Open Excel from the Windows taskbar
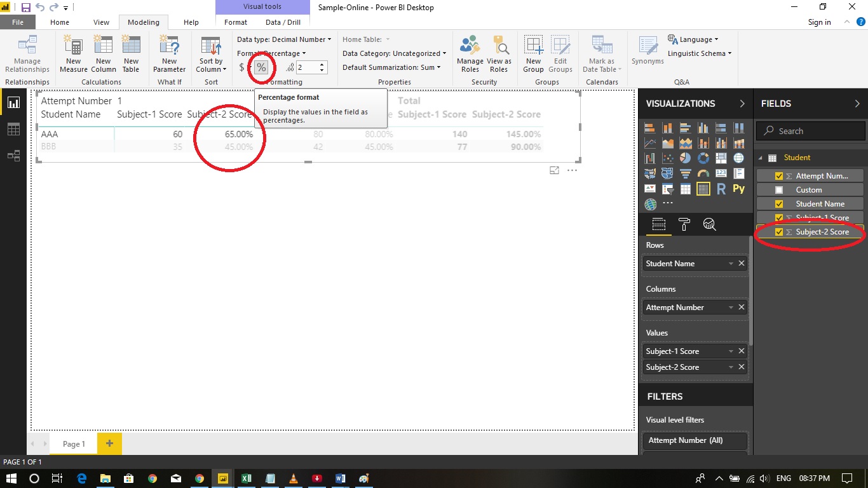Viewport: 868px width, 488px height. (247, 478)
